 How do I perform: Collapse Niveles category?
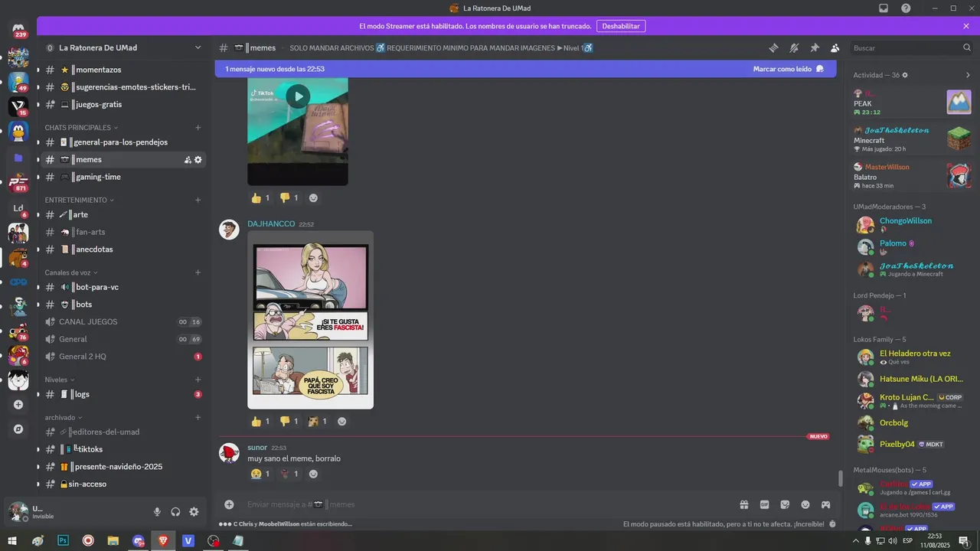[60, 380]
